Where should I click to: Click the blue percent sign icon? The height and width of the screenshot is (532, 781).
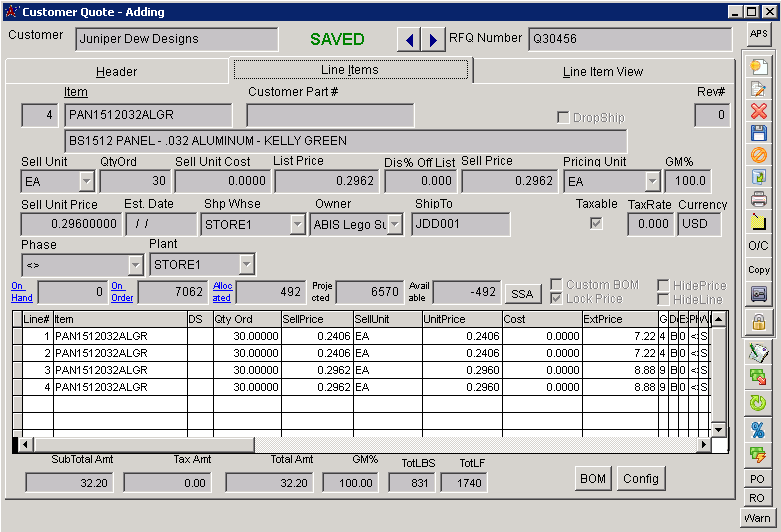tap(758, 430)
